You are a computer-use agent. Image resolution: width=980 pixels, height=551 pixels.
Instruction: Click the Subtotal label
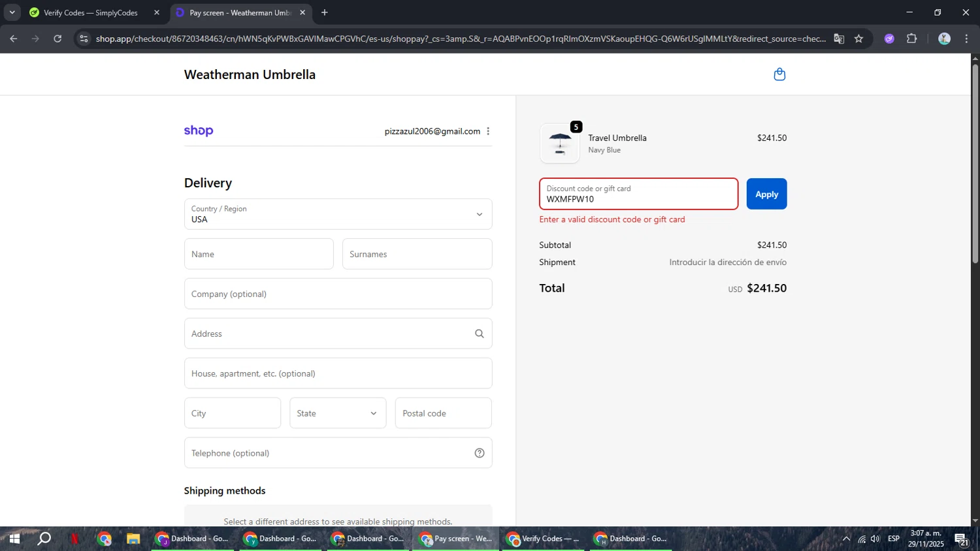pos(555,245)
